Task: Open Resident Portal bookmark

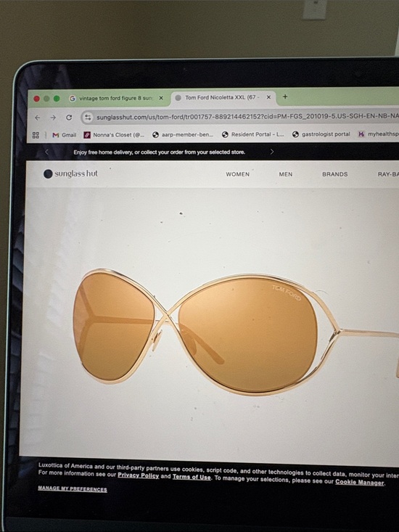Action: (252, 134)
